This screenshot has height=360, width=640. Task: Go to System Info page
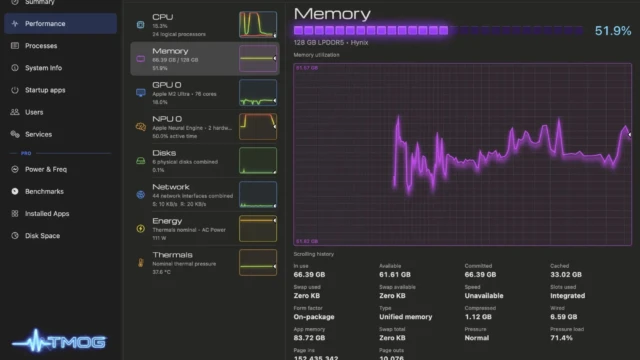[x=60, y=68]
